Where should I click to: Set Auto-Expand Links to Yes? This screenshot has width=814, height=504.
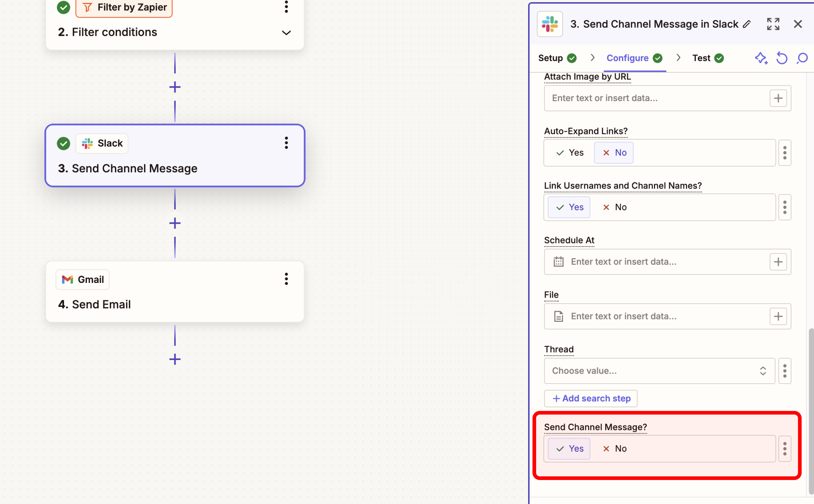point(570,153)
